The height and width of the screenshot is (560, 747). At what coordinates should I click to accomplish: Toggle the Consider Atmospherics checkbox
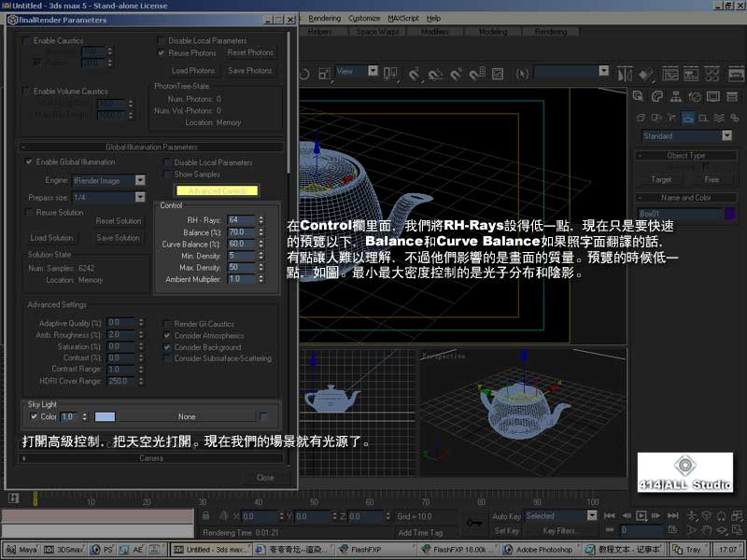tap(167, 336)
